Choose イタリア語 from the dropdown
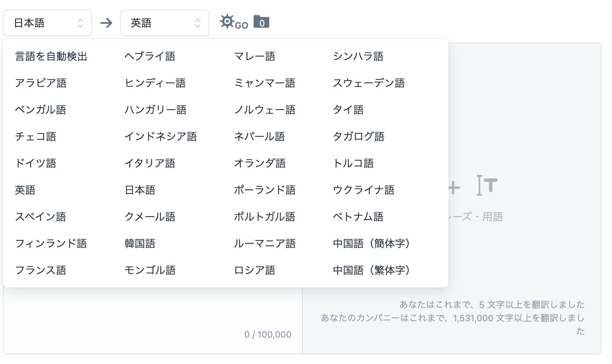612x364 pixels. [x=150, y=163]
